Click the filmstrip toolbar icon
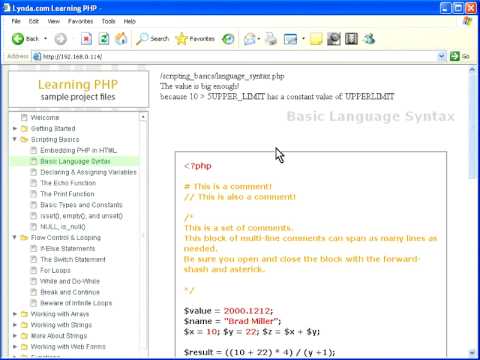This screenshot has height=360, width=480. [x=351, y=39]
